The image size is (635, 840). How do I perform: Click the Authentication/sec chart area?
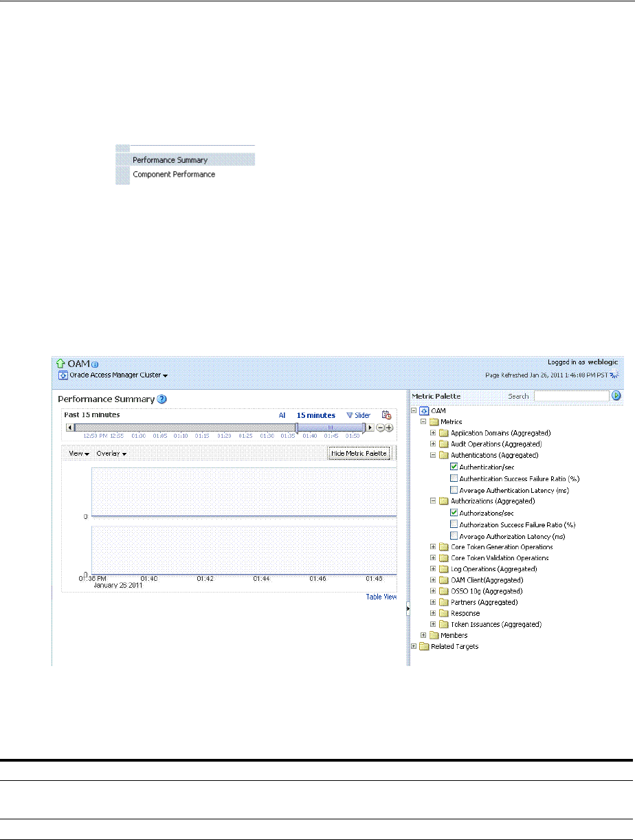244,491
